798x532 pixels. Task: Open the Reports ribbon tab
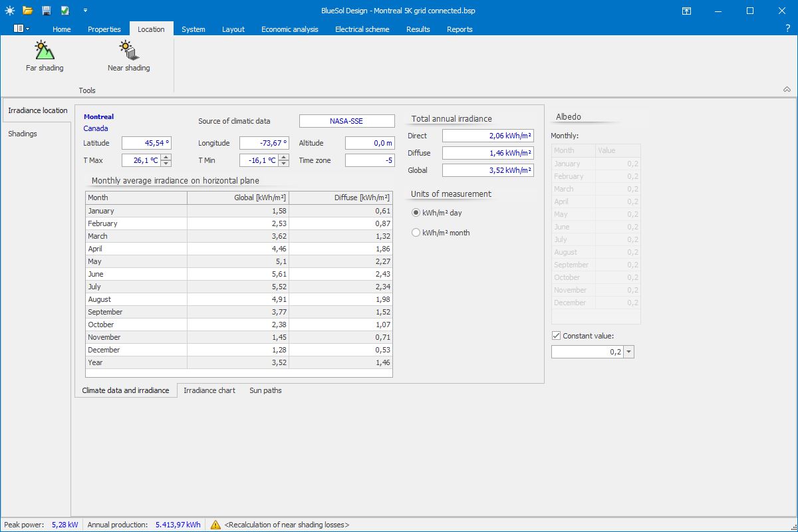460,29
